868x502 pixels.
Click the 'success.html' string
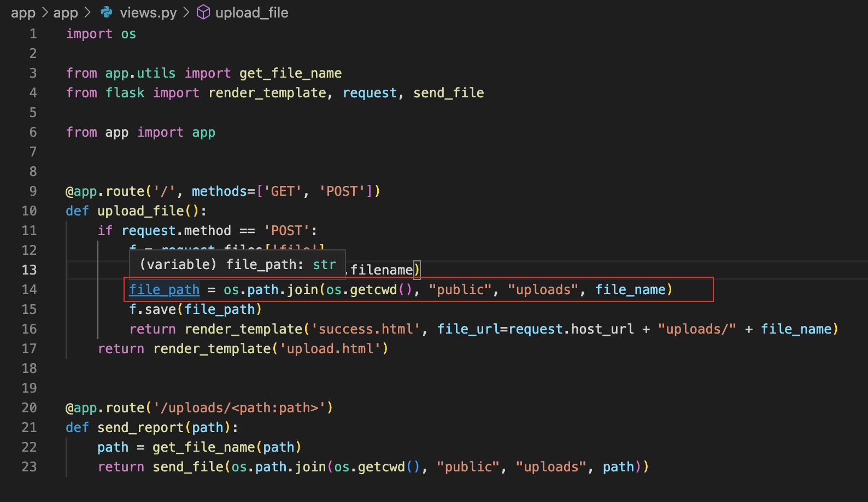[x=366, y=329]
